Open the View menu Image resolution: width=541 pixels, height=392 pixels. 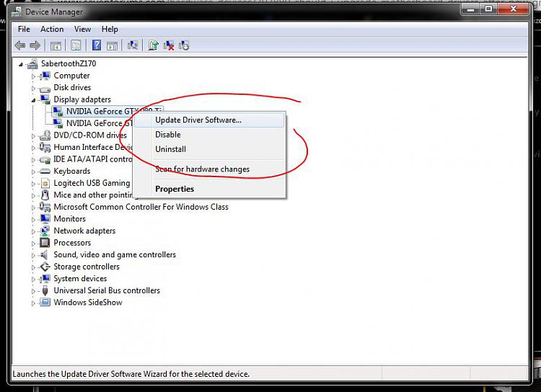point(82,29)
